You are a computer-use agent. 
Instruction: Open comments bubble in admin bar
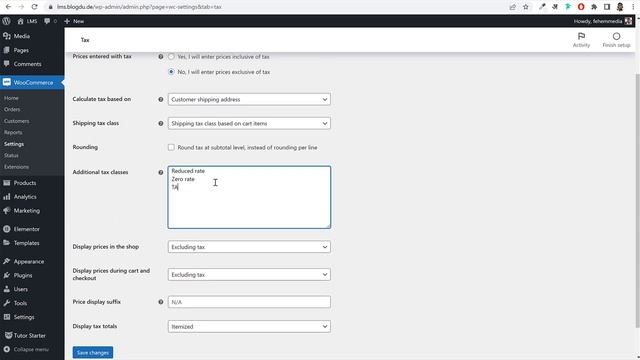50,21
